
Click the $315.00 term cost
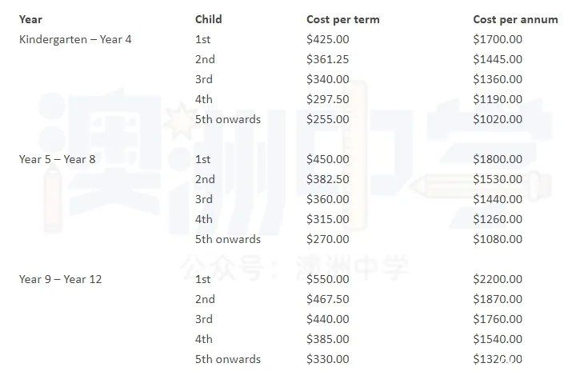point(328,219)
